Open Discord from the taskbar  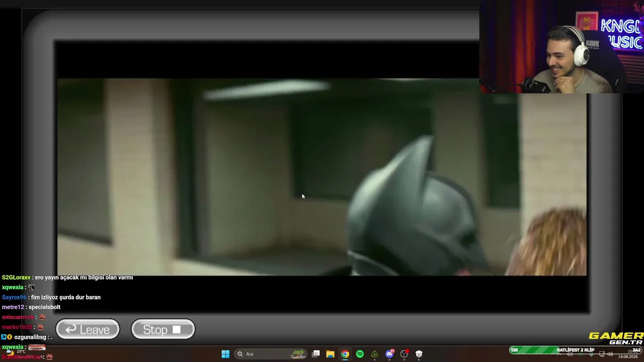(x=389, y=354)
